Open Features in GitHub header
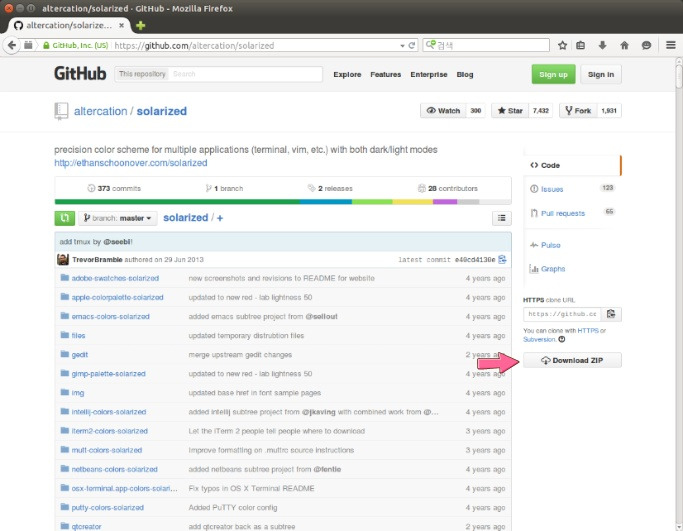The height and width of the screenshot is (531, 683). pyautogui.click(x=385, y=74)
